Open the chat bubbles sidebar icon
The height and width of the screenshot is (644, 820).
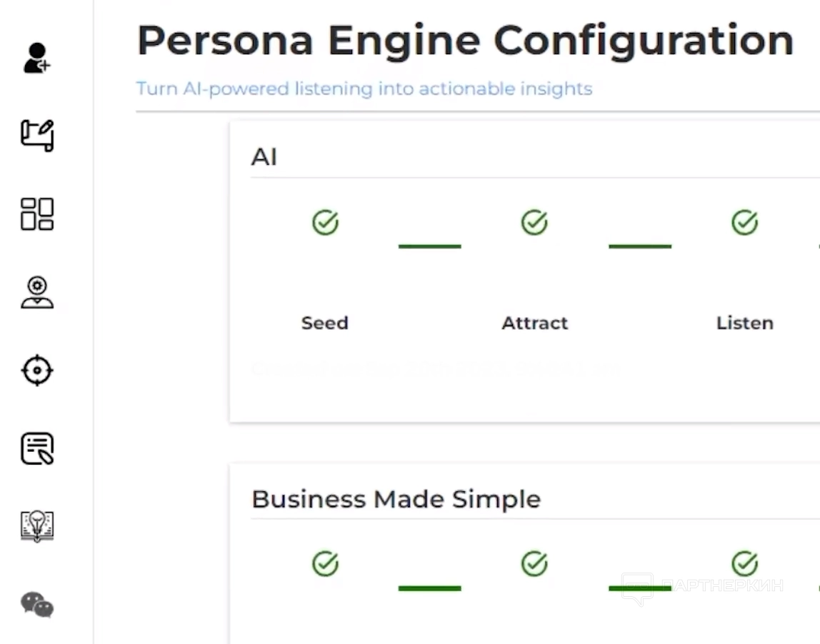click(x=37, y=605)
